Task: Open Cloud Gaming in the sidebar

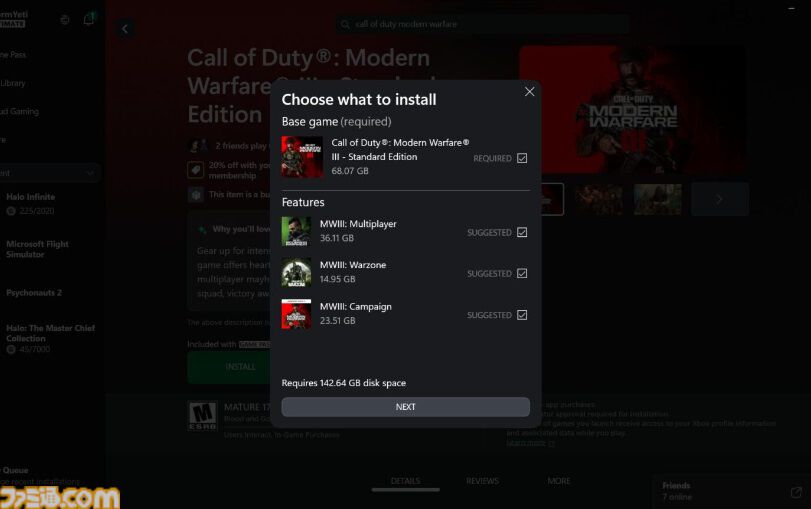Action: tap(20, 111)
